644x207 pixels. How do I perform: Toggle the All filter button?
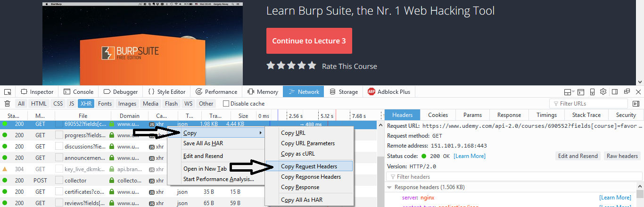coord(21,104)
